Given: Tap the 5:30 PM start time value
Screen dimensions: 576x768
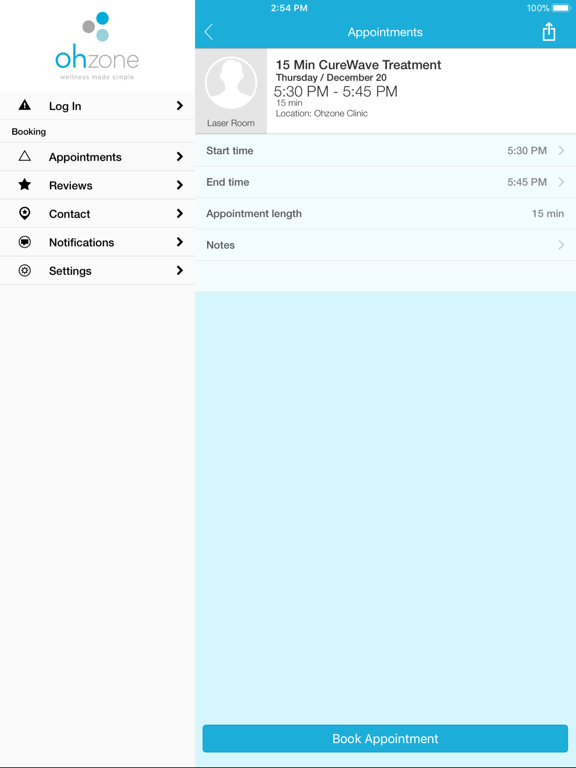Looking at the screenshot, I should click(527, 150).
